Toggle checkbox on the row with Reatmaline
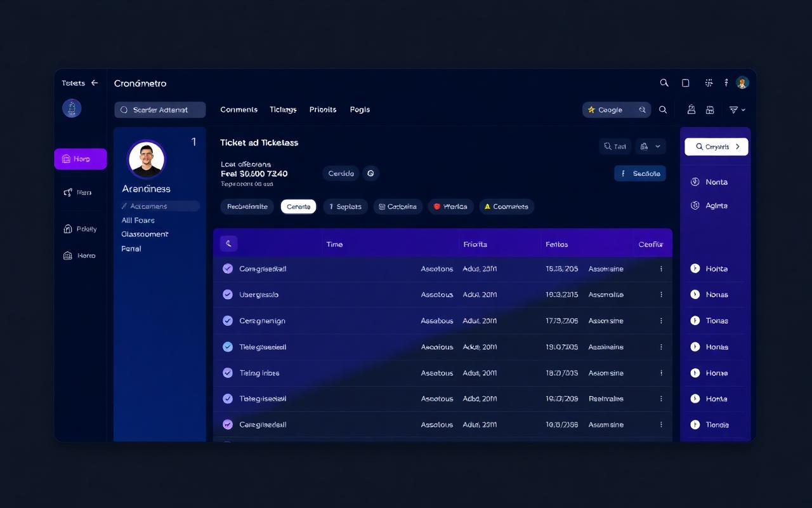 (x=228, y=399)
